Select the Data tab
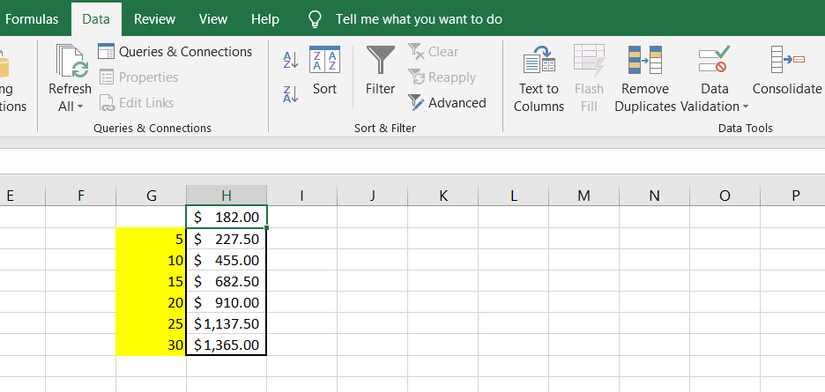The height and width of the screenshot is (392, 825). [x=96, y=19]
